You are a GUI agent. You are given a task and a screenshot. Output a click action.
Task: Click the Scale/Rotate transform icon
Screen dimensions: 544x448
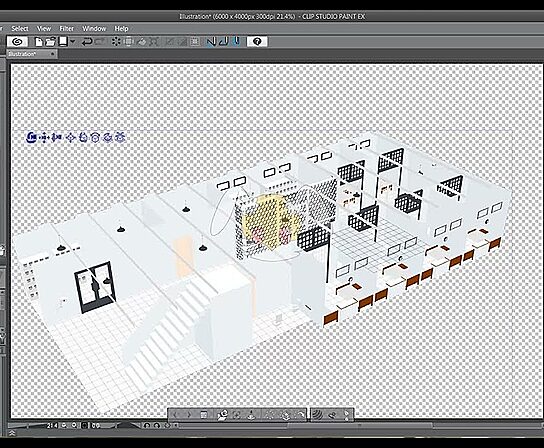[154, 42]
